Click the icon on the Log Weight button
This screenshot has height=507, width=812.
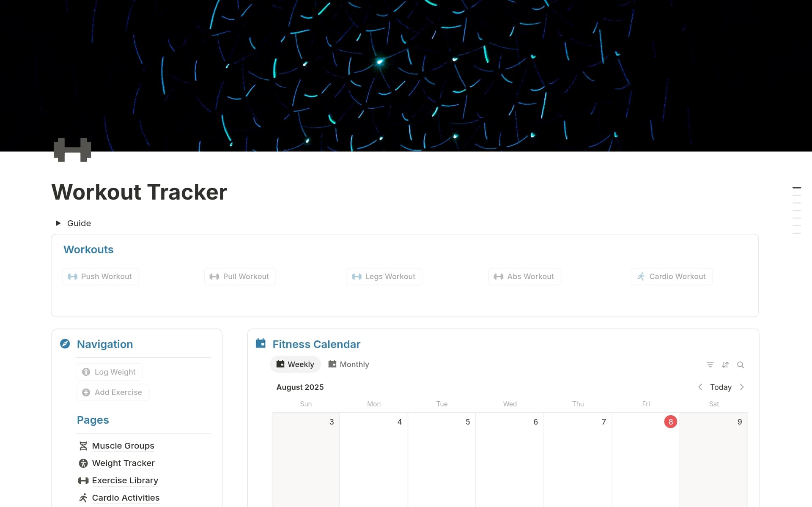tap(87, 372)
